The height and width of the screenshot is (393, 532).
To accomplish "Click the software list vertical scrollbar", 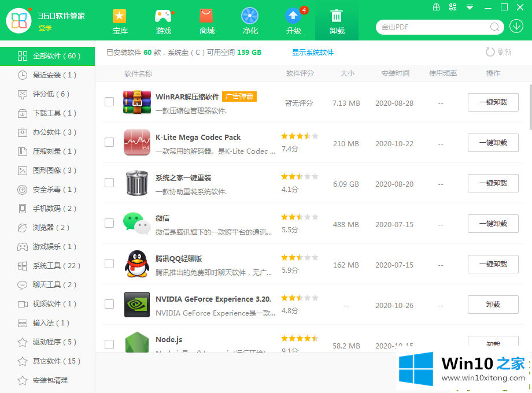I will [x=530, y=107].
